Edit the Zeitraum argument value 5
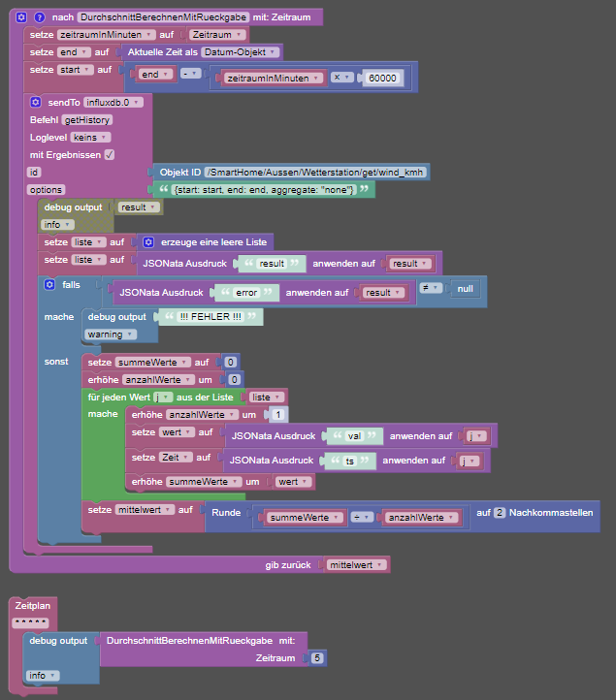 pos(317,657)
